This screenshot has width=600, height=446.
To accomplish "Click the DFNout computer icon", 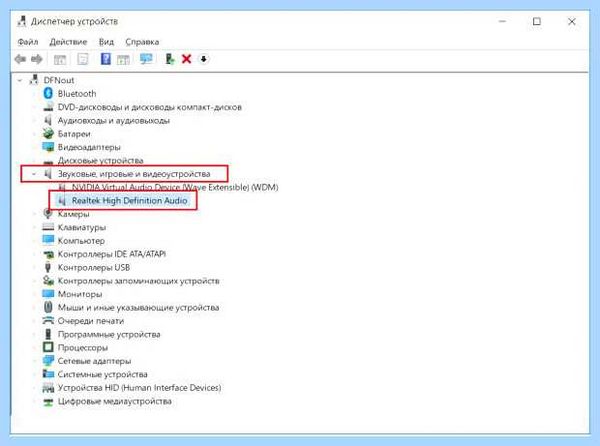I will coord(34,80).
